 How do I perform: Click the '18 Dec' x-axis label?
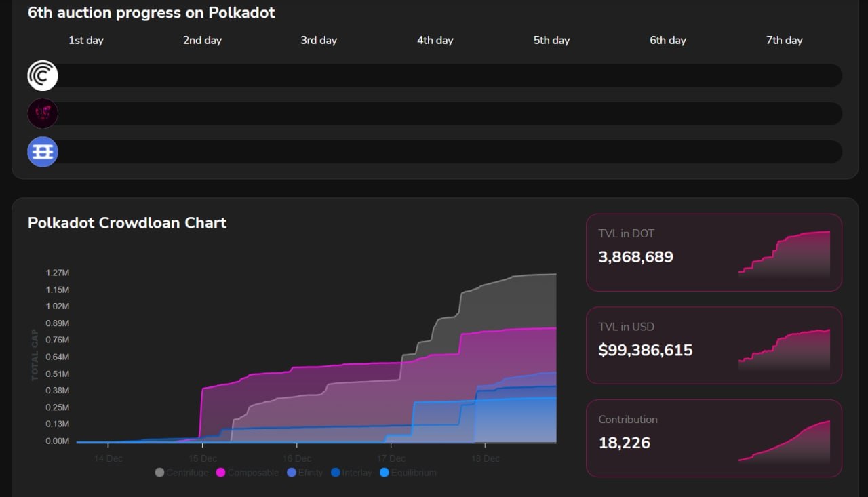pos(486,458)
